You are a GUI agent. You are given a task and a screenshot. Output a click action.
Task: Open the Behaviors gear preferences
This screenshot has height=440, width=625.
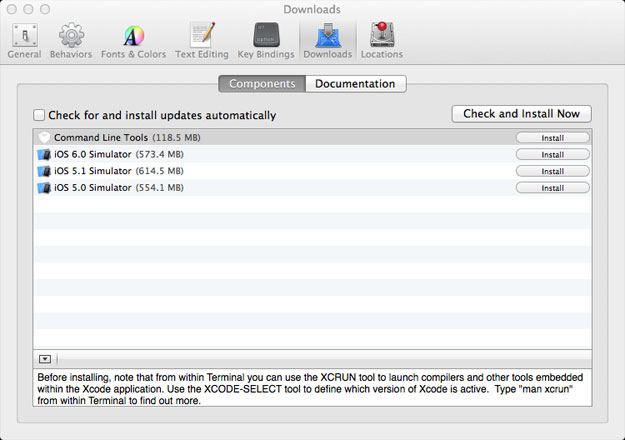71,41
